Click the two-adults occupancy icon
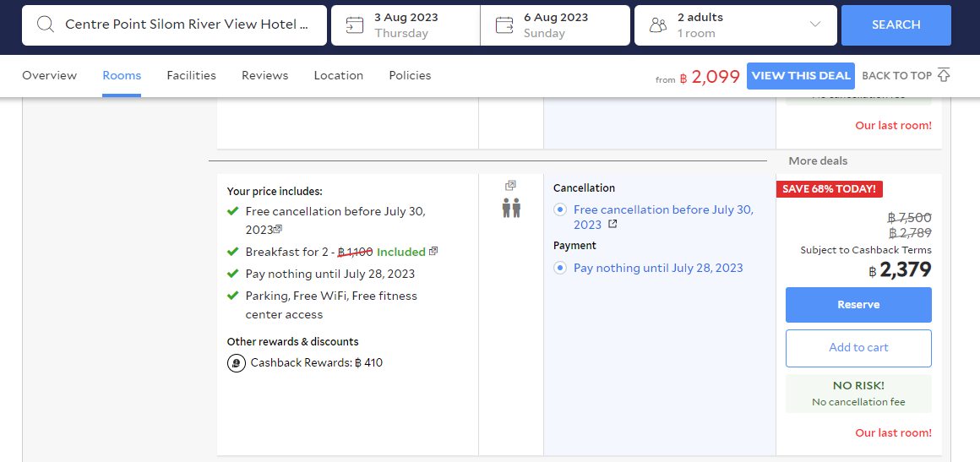This screenshot has width=980, height=462. (511, 208)
